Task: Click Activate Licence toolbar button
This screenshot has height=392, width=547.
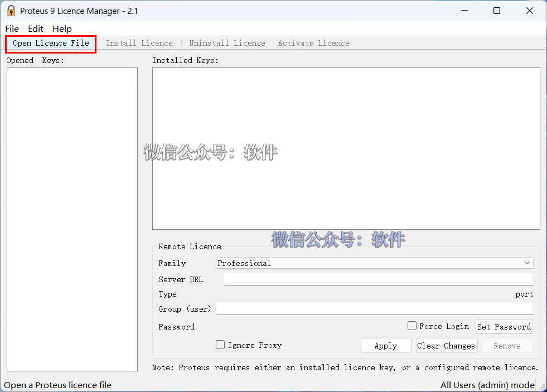Action: [x=313, y=43]
